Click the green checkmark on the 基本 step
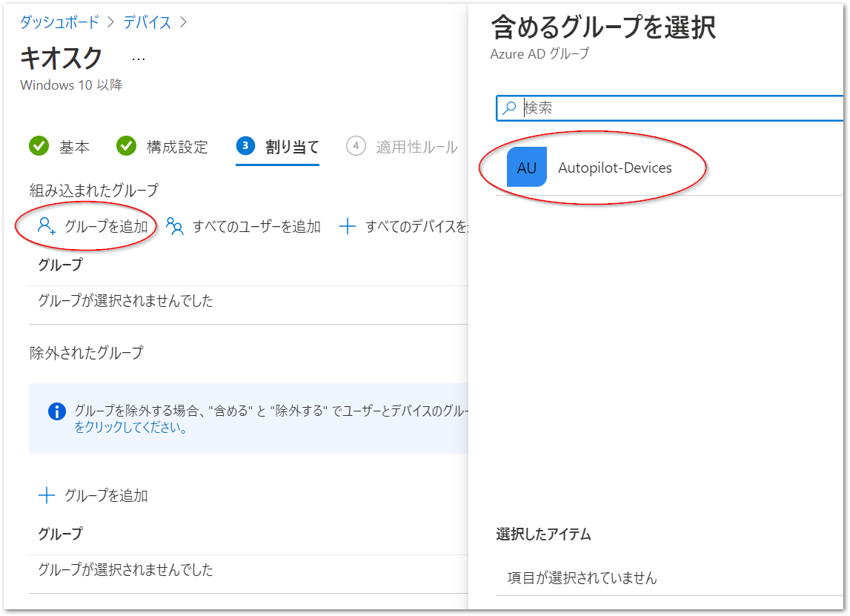The height and width of the screenshot is (616, 850). (x=39, y=146)
